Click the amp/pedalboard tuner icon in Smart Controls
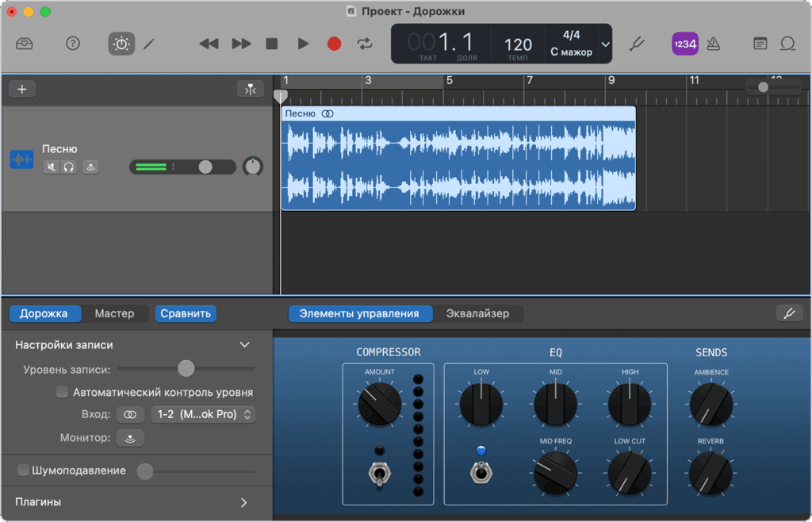The width and height of the screenshot is (812, 522). (x=789, y=313)
